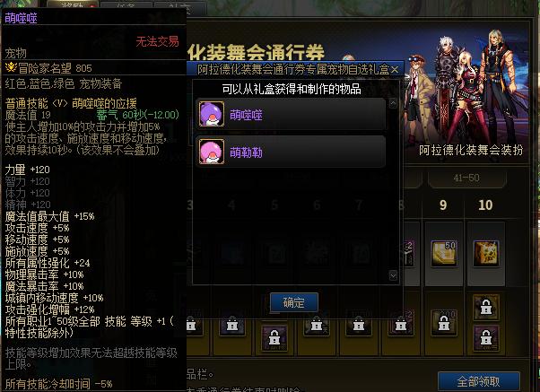Screen dimensions: 540x392
Task: Click the scroll down arrow in item list
Action: pos(393,275)
